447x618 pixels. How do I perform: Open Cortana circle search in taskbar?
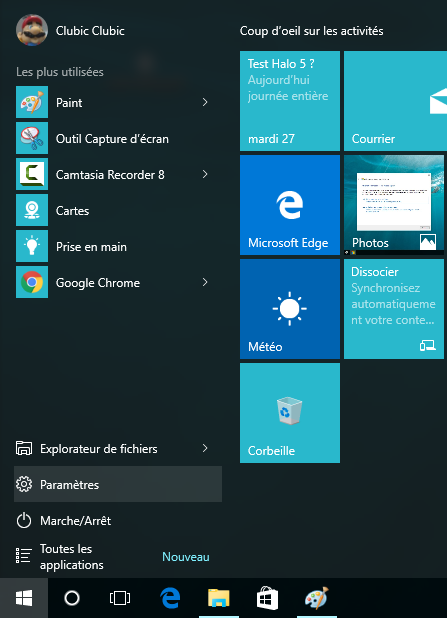click(x=72, y=598)
